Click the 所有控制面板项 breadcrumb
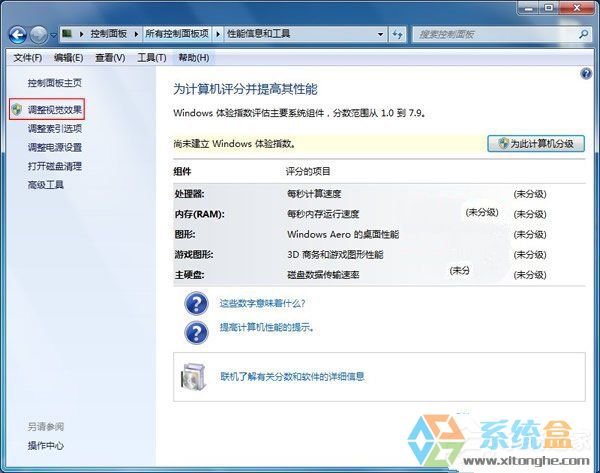This screenshot has height=473, width=600. point(177,34)
